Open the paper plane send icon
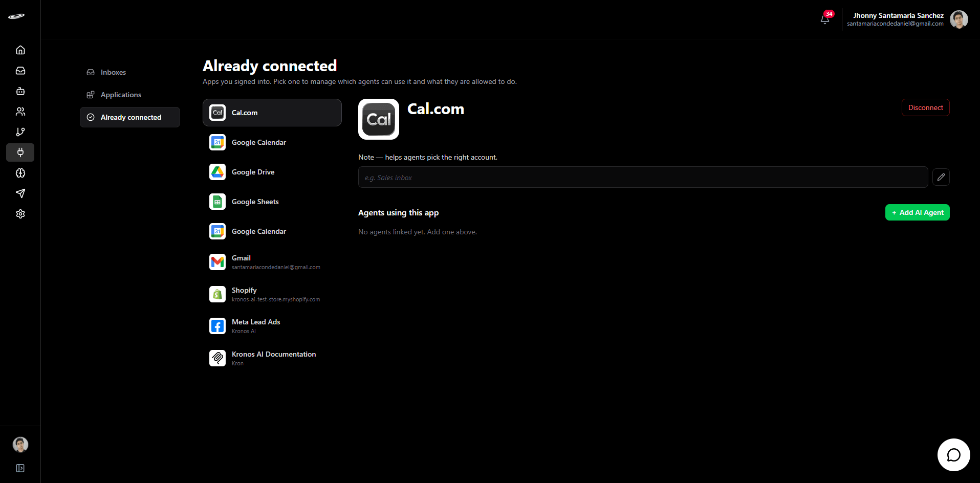This screenshot has width=980, height=483. tap(20, 193)
